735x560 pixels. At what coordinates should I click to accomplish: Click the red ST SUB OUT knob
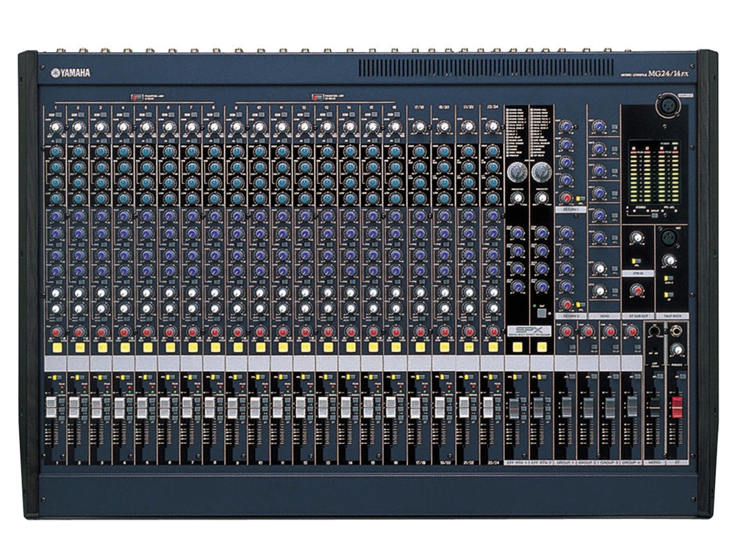[637, 290]
